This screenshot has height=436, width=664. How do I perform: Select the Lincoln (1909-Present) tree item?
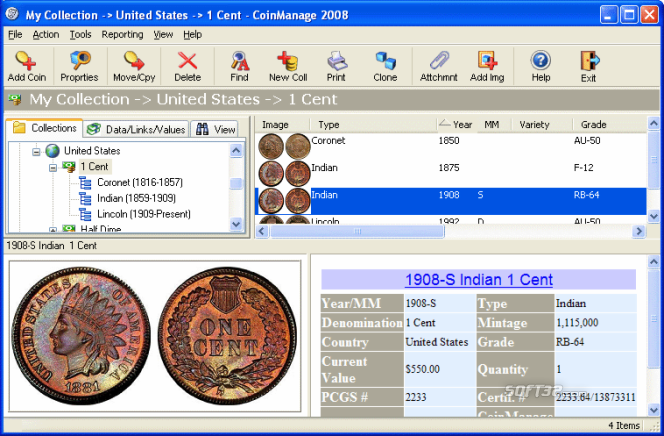point(144,214)
